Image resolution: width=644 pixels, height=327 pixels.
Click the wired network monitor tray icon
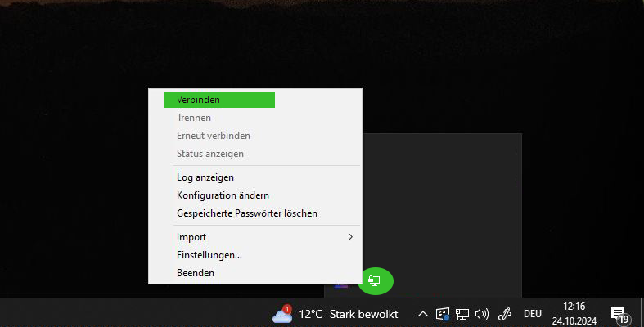pyautogui.click(x=462, y=314)
